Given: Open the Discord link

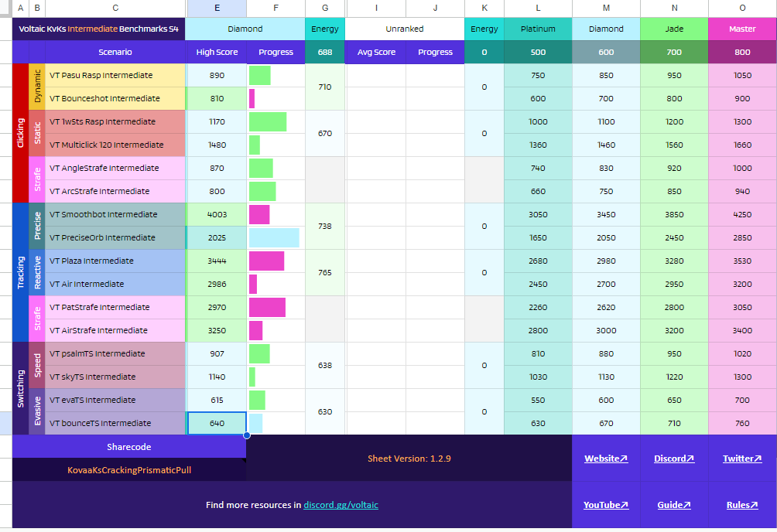Looking at the screenshot, I should (x=674, y=459).
